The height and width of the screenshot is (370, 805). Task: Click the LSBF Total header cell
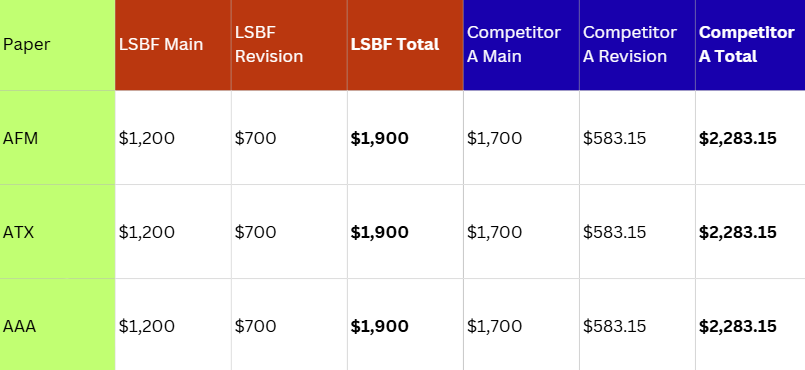click(x=405, y=45)
